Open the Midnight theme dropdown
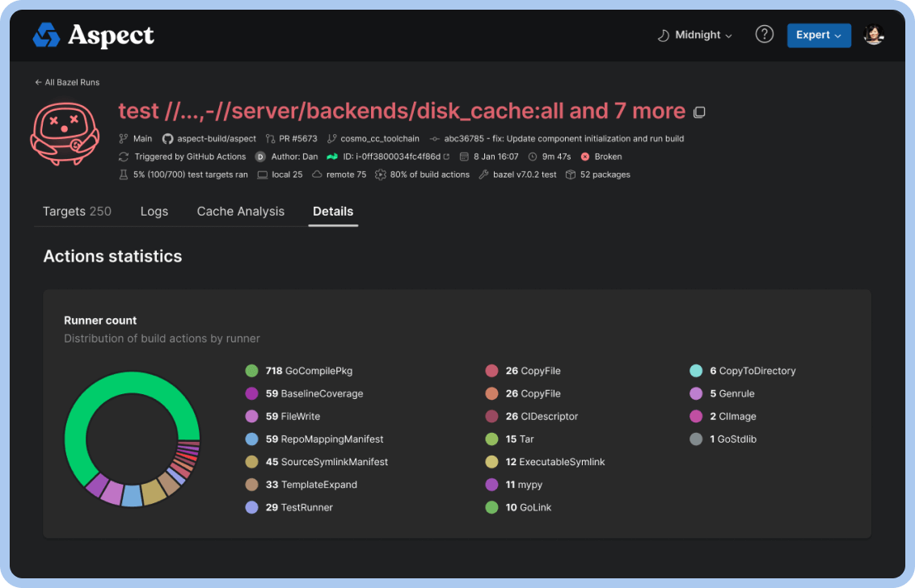Image resolution: width=915 pixels, height=588 pixels. [x=695, y=35]
